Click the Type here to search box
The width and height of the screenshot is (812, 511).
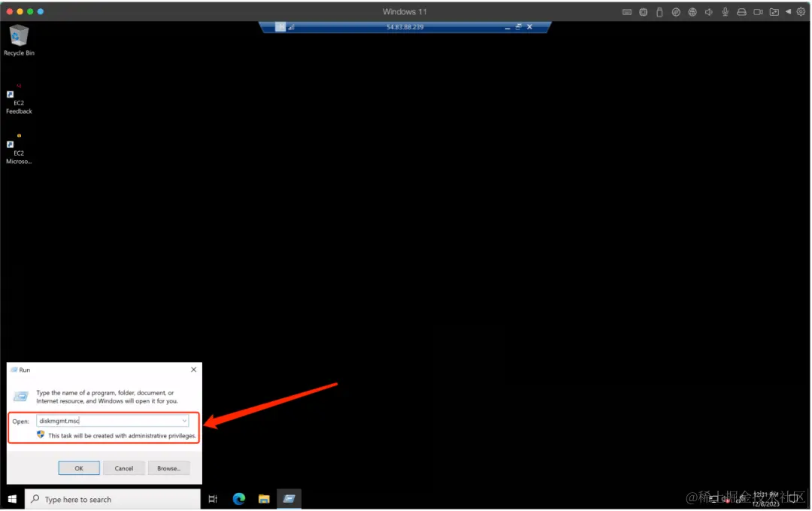(x=112, y=499)
